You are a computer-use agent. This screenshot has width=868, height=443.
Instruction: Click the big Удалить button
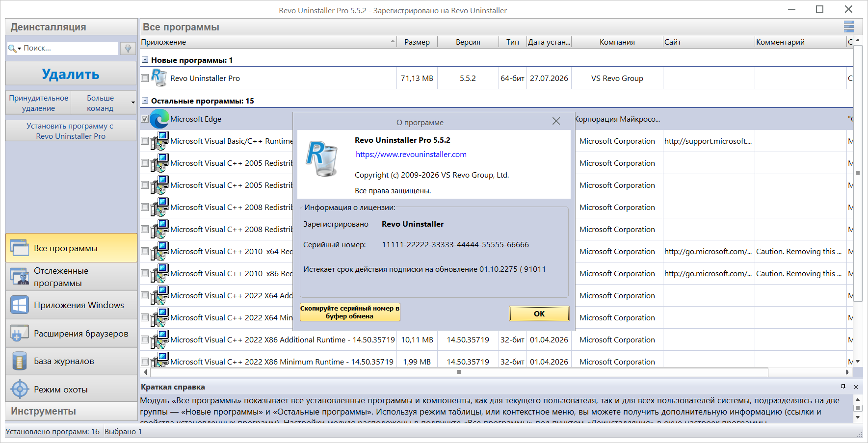(71, 74)
